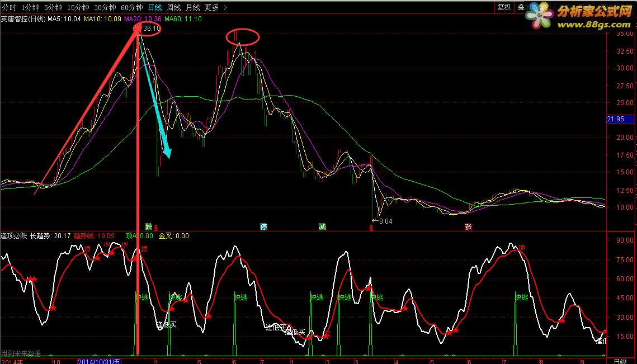
Task: Switch to the 分时 intraday view tab
Action: click(x=10, y=7)
